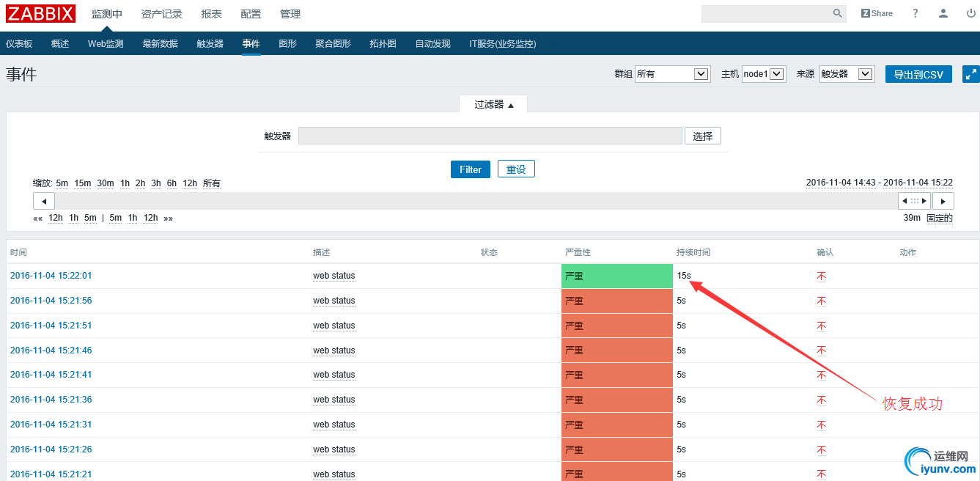Set zoom to 30m

[x=106, y=183]
